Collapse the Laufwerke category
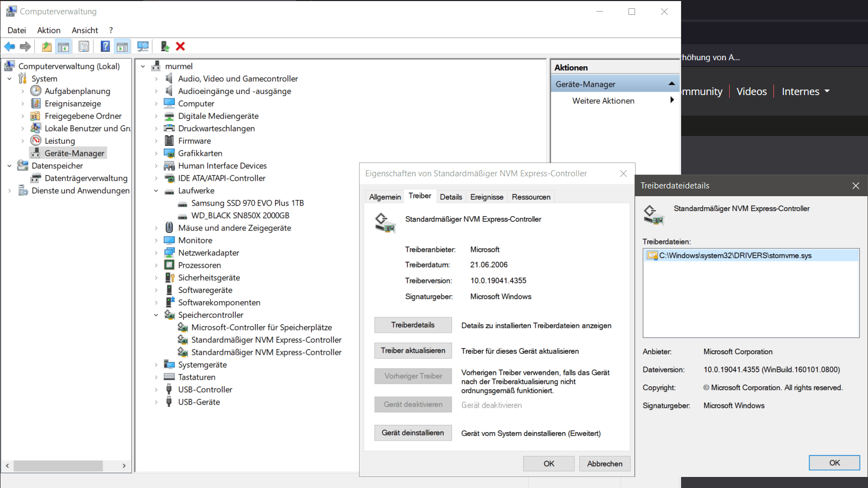The width and height of the screenshot is (868, 488). coord(156,191)
